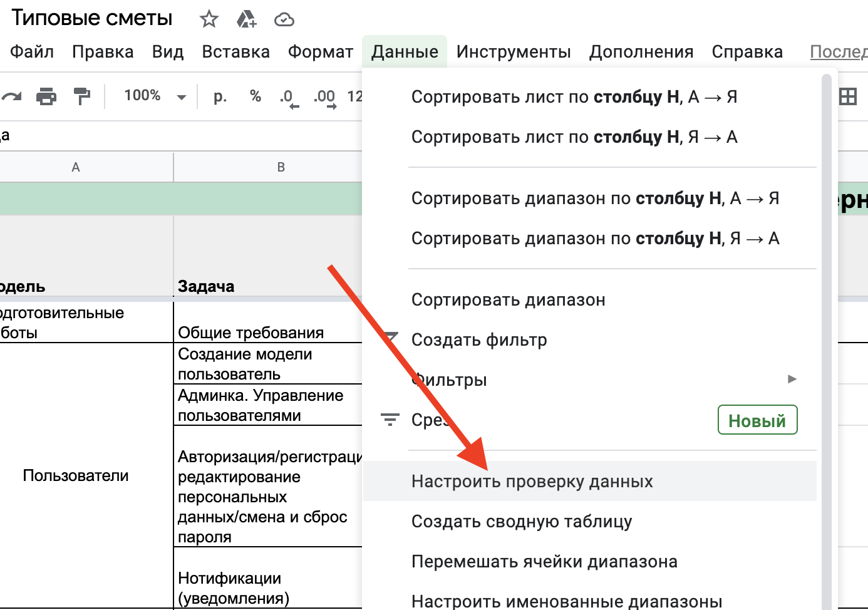Click the print icon
Image resolution: width=868 pixels, height=610 pixels.
click(46, 96)
